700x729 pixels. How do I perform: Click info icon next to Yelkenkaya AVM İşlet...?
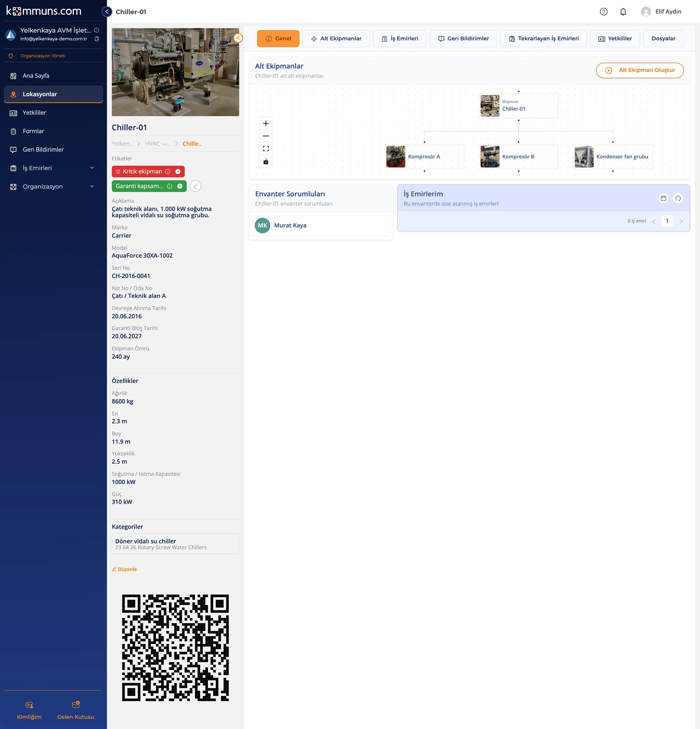[97, 30]
